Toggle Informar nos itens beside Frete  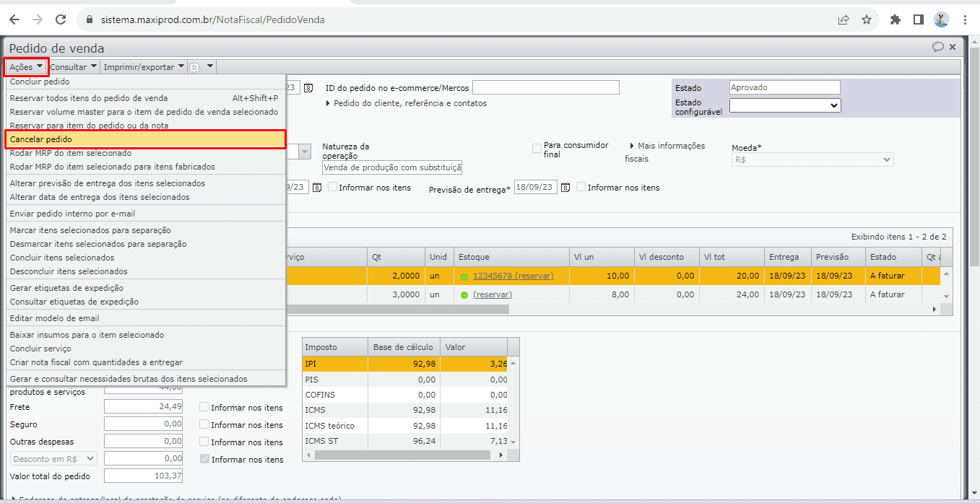click(204, 408)
